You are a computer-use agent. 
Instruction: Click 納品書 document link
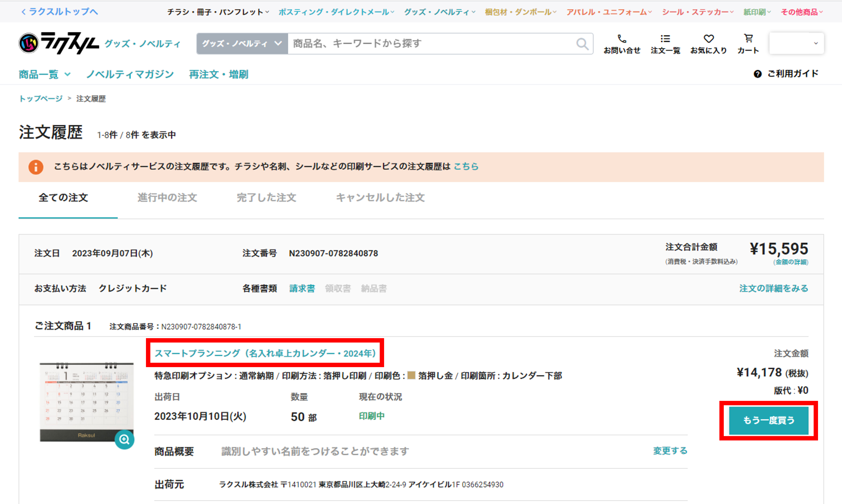[x=374, y=288]
